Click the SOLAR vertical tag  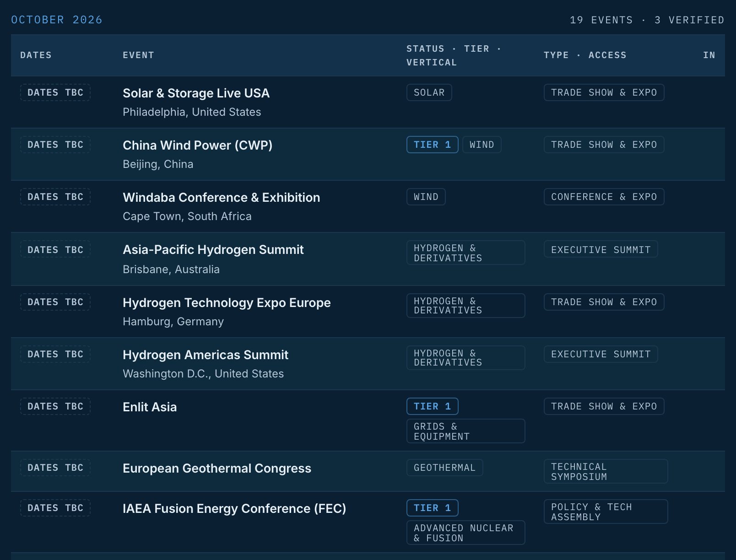tap(429, 92)
